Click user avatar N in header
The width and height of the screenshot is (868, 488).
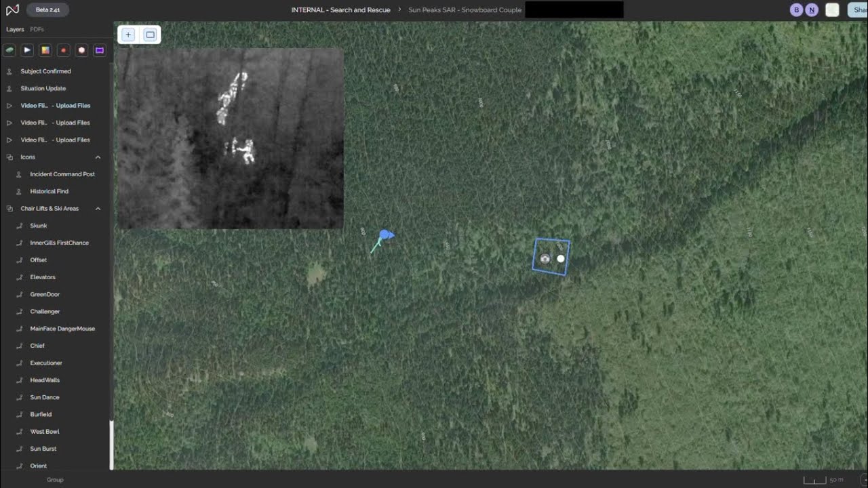(811, 10)
